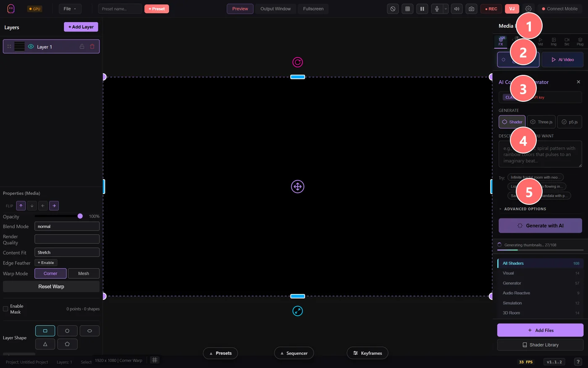This screenshot has height=368, width=588.
Task: Click the help question mark icon
Action: pyautogui.click(x=578, y=362)
